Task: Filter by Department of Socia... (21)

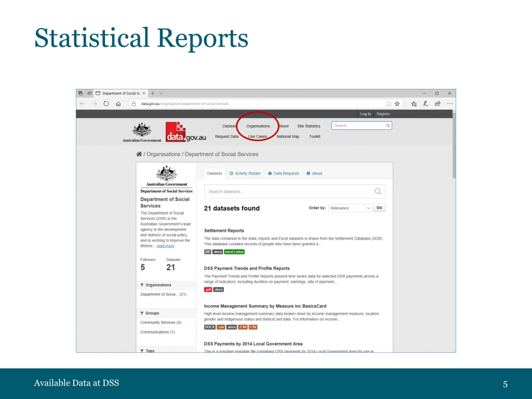Action: click(163, 294)
